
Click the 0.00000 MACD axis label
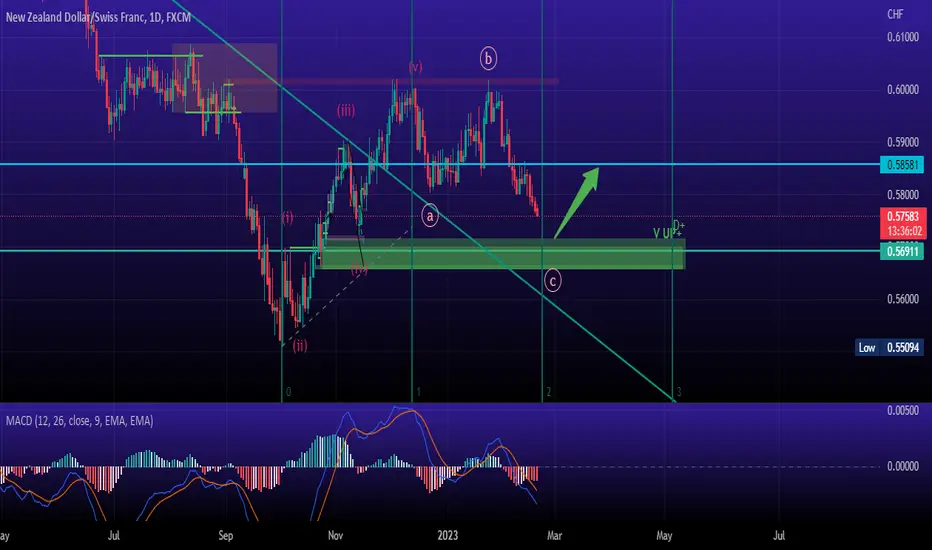(x=902, y=466)
